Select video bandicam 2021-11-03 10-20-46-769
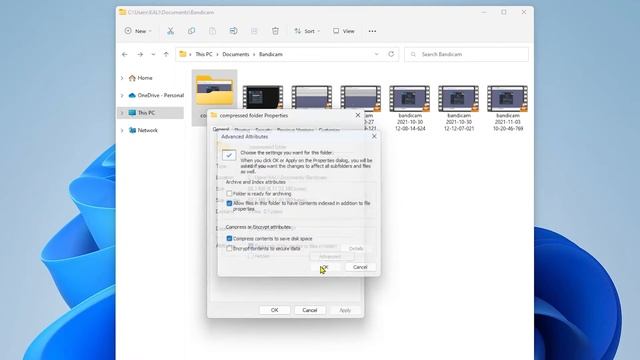 [x=507, y=108]
